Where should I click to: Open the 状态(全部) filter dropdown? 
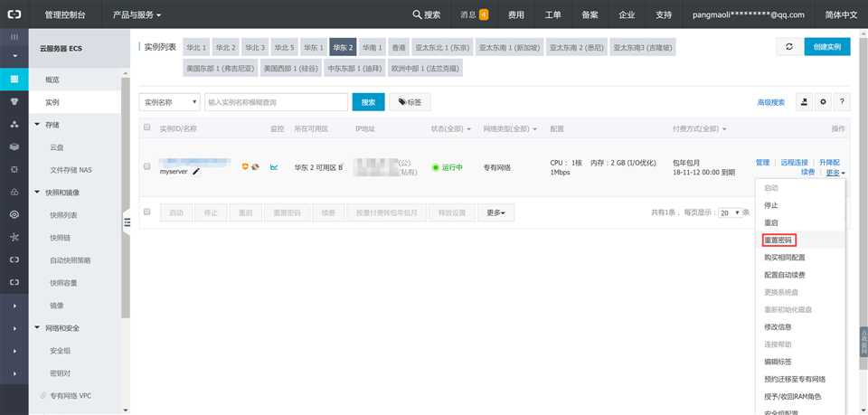point(450,128)
